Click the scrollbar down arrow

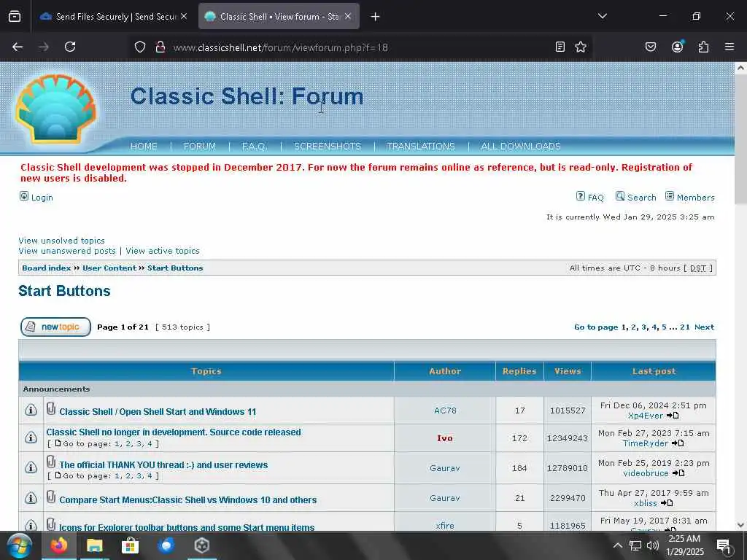[x=740, y=525]
